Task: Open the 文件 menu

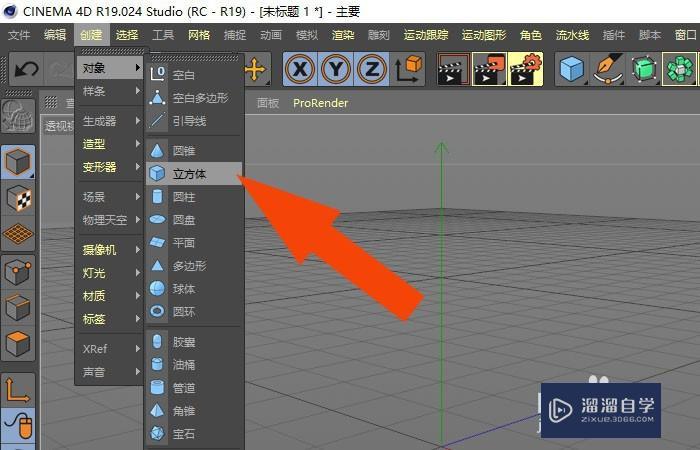Action: [19, 35]
